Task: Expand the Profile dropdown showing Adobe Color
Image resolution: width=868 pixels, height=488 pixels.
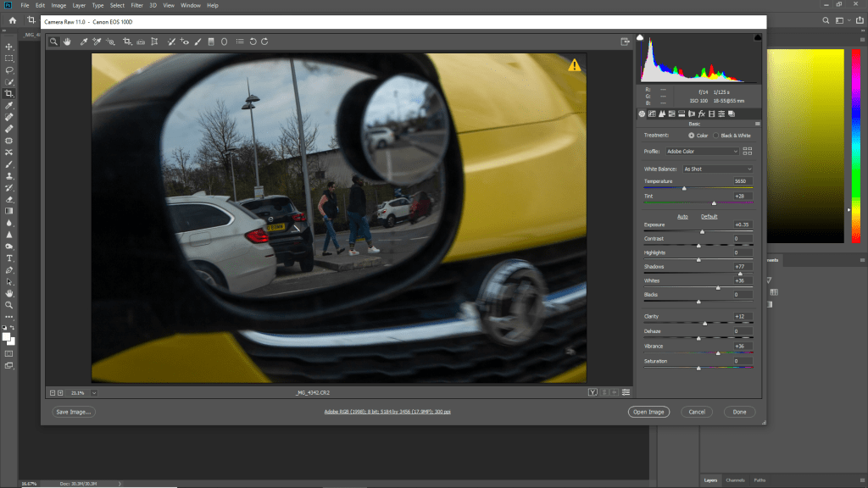Action: [702, 151]
